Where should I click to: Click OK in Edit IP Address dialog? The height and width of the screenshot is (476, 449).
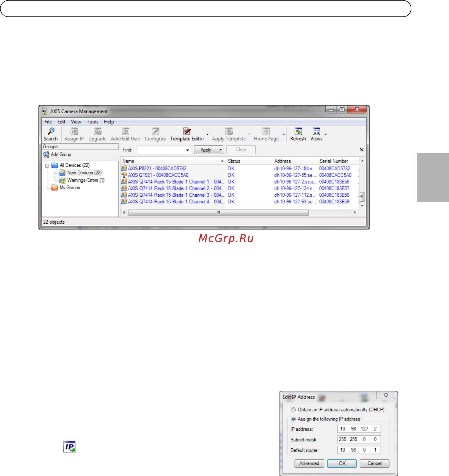click(342, 463)
